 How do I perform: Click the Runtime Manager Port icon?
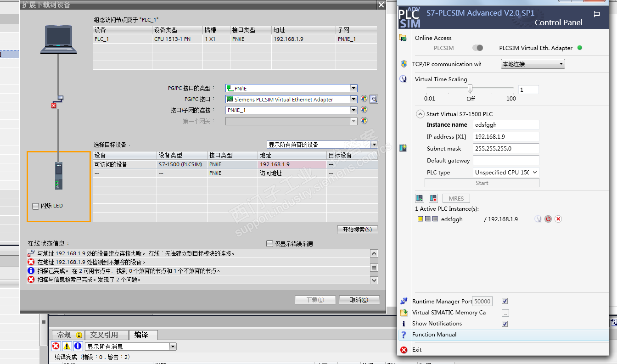(404, 301)
